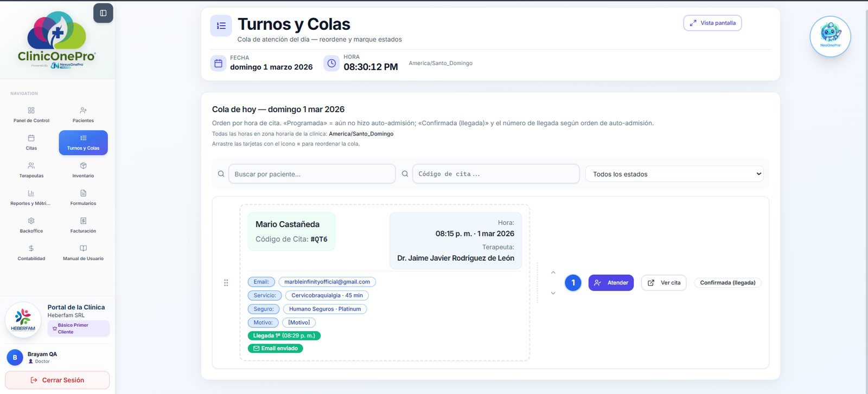Click the [Motivo] tag
The height and width of the screenshot is (394, 868).
point(299,322)
